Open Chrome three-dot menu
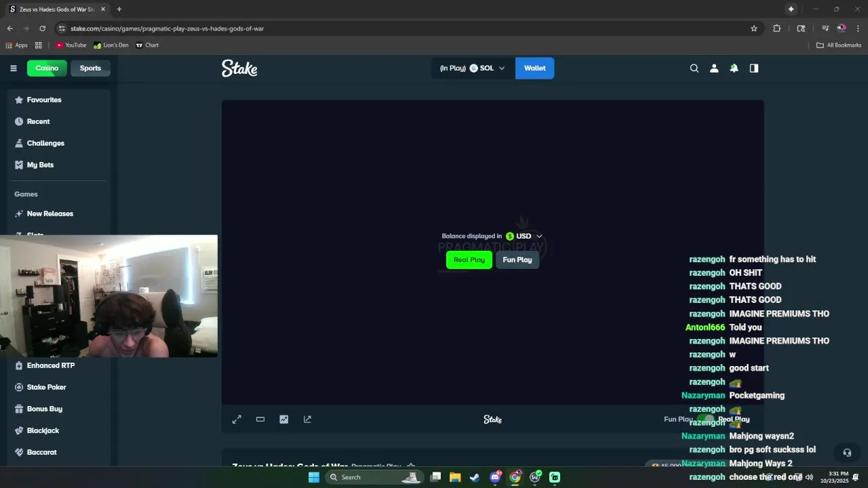 [858, 28]
